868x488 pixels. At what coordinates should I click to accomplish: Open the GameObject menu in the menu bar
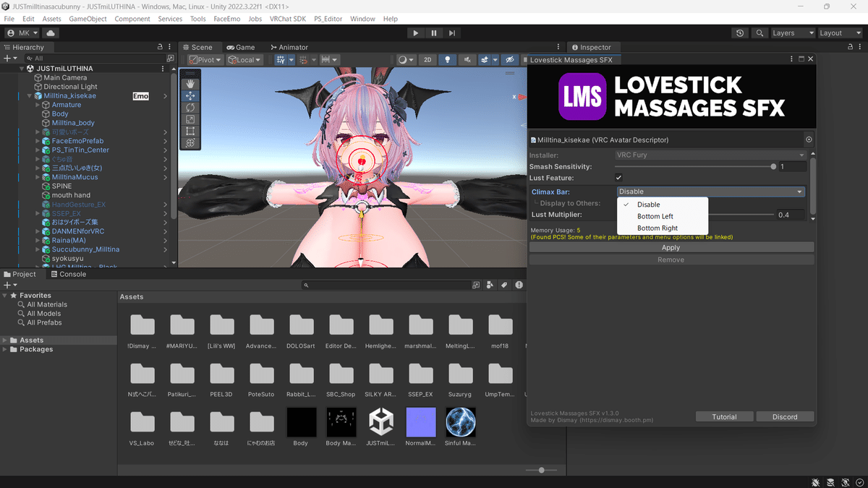pos(87,19)
